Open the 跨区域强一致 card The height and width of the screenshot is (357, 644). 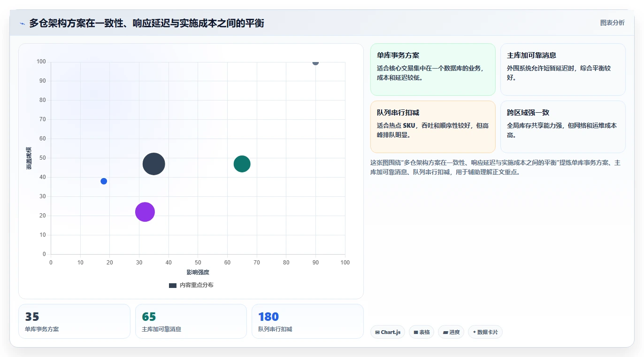[x=563, y=127]
